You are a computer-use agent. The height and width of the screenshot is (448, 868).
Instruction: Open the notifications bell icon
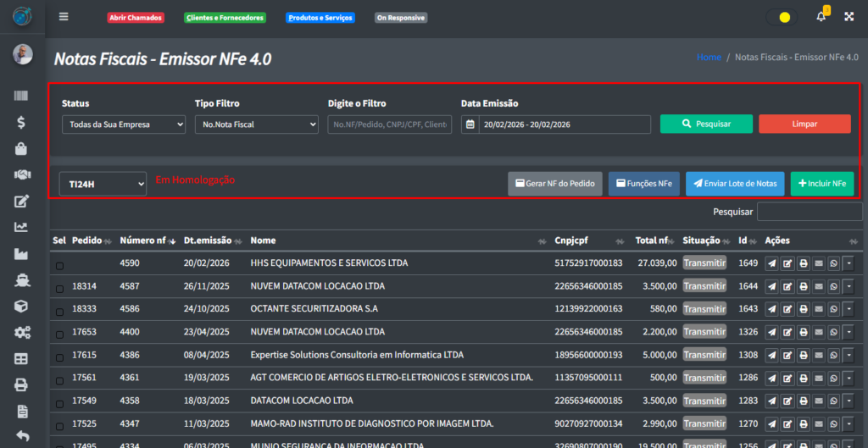(x=821, y=17)
